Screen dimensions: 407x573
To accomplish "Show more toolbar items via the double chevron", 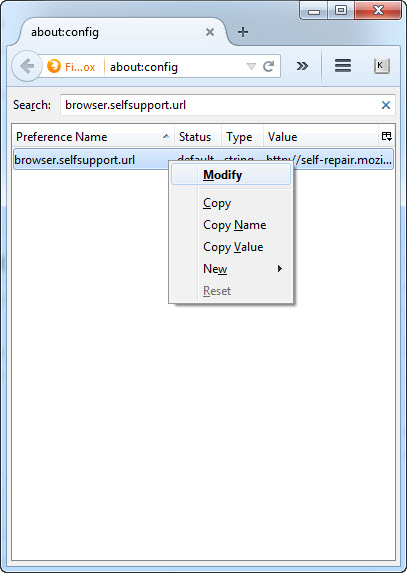I will point(302,66).
